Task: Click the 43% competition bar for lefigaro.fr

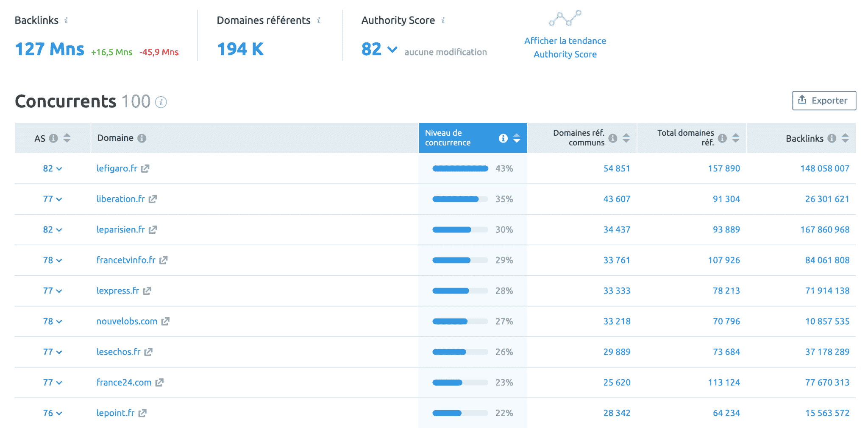Action: tap(460, 169)
